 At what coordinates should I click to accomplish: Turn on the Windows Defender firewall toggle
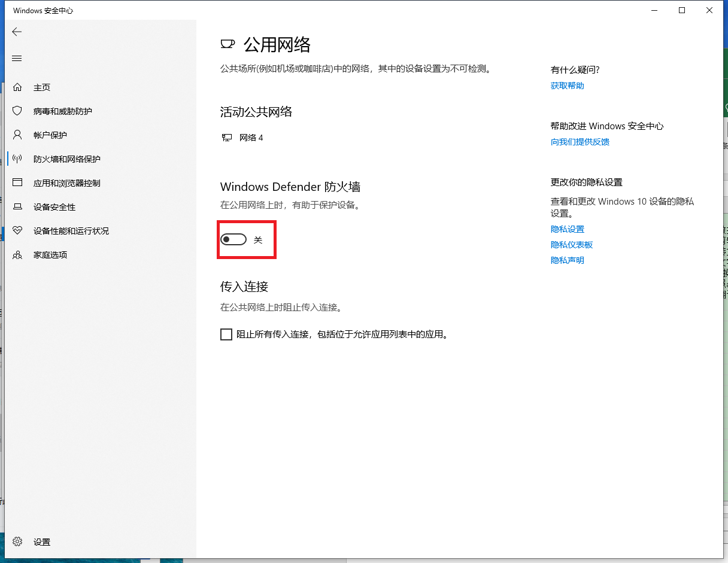(x=233, y=239)
